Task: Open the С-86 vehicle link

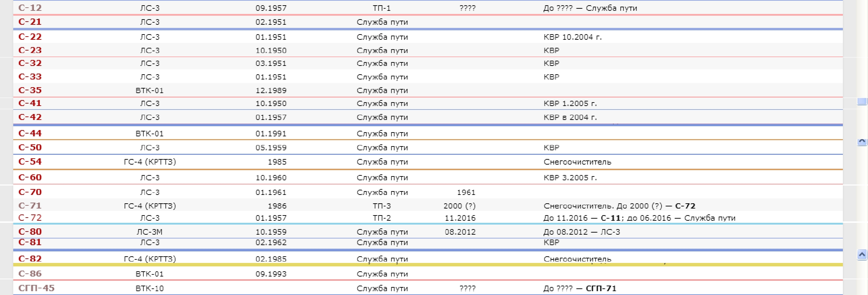Action: tap(30, 274)
